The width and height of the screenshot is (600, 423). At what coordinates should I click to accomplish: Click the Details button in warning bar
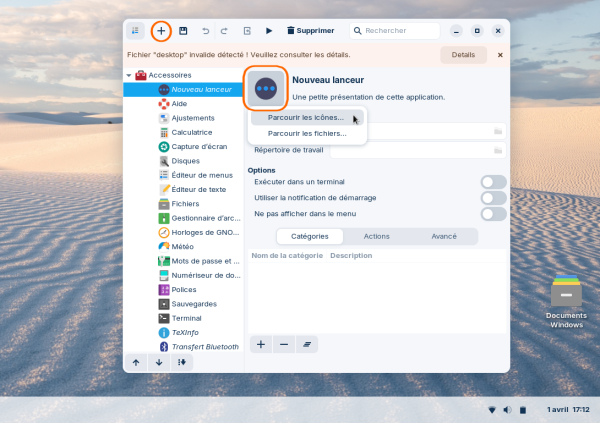pyautogui.click(x=463, y=55)
